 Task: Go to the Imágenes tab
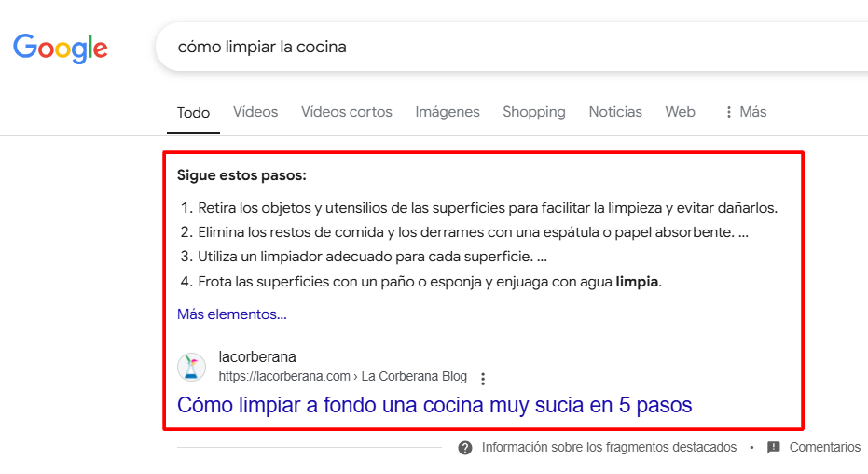tap(448, 112)
